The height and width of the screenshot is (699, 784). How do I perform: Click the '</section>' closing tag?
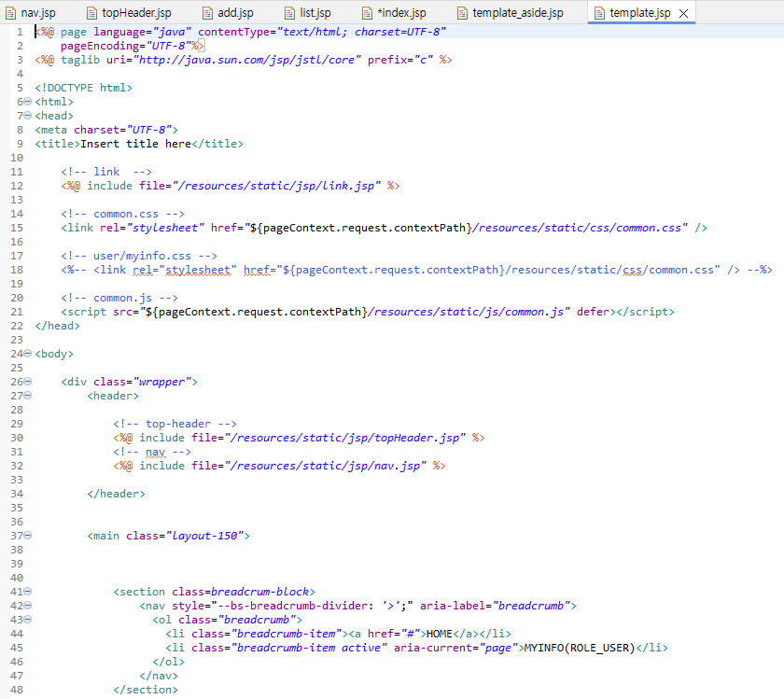point(146,690)
